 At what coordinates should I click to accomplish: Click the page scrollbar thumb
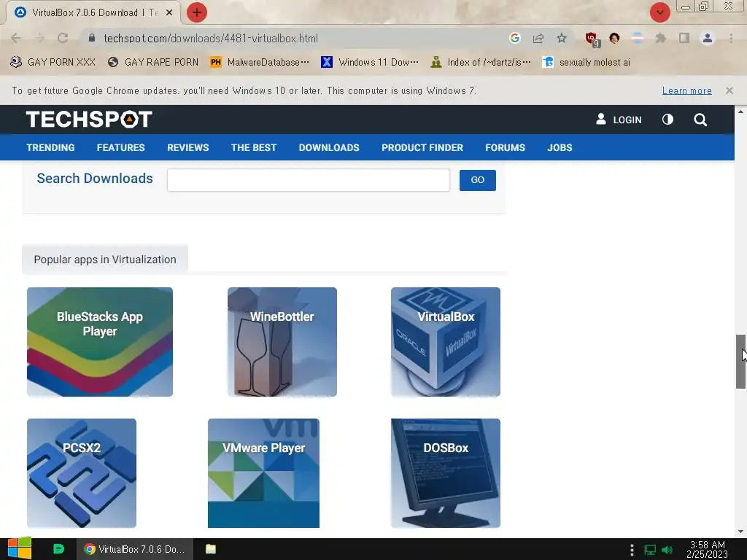(x=740, y=362)
